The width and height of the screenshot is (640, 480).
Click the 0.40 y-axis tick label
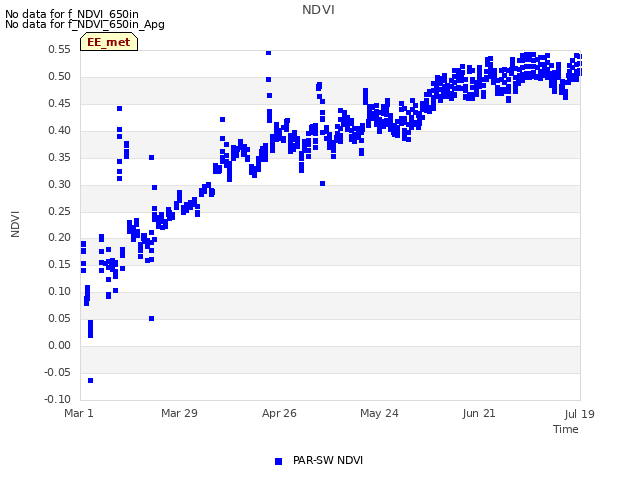point(59,130)
